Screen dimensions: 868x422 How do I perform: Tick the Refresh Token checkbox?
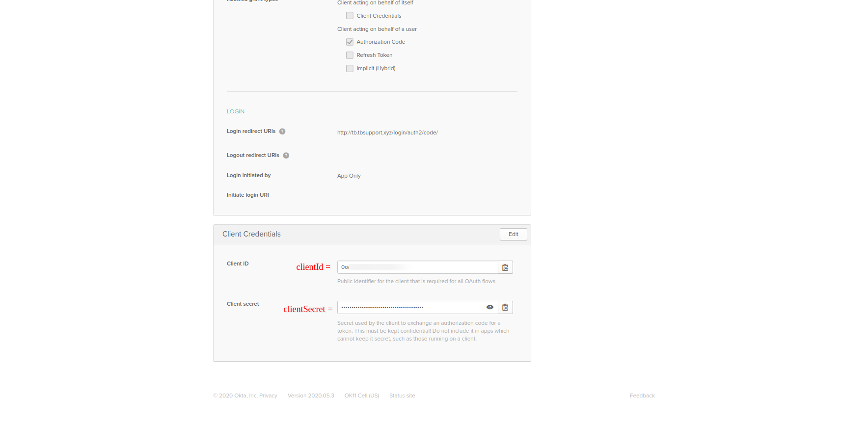point(350,55)
